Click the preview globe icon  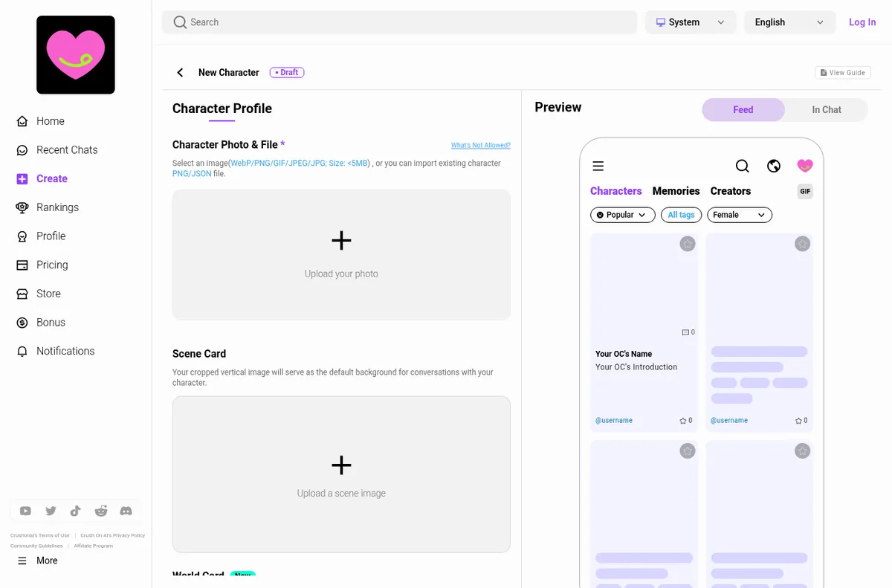pyautogui.click(x=774, y=166)
